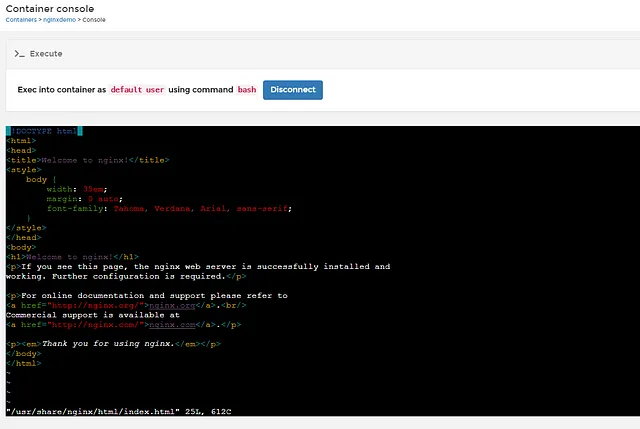This screenshot has height=429, width=640.
Task: Open the nginxdemo breadcrumb link
Action: [x=60, y=20]
